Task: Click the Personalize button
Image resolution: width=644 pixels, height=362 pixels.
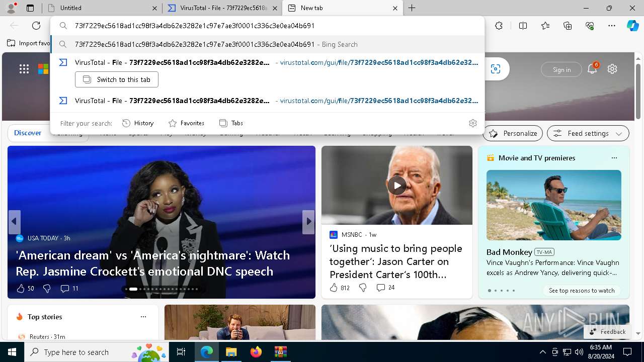Action: (x=513, y=133)
